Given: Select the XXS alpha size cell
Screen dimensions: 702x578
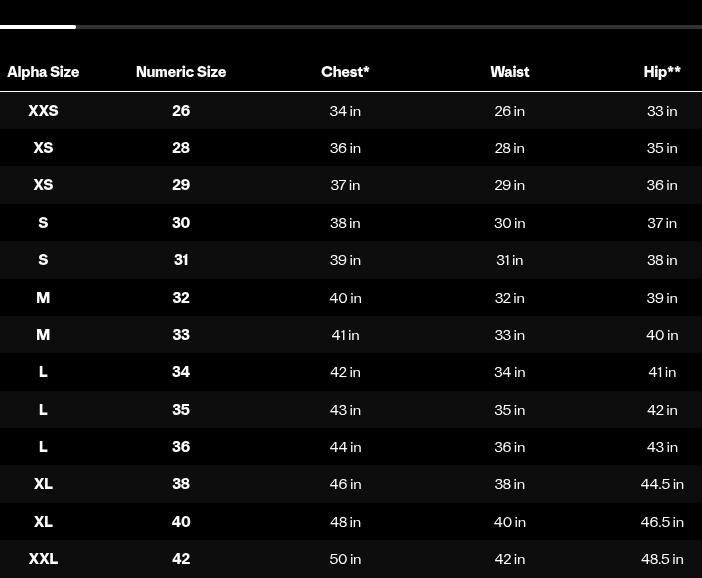Looking at the screenshot, I should point(43,111).
